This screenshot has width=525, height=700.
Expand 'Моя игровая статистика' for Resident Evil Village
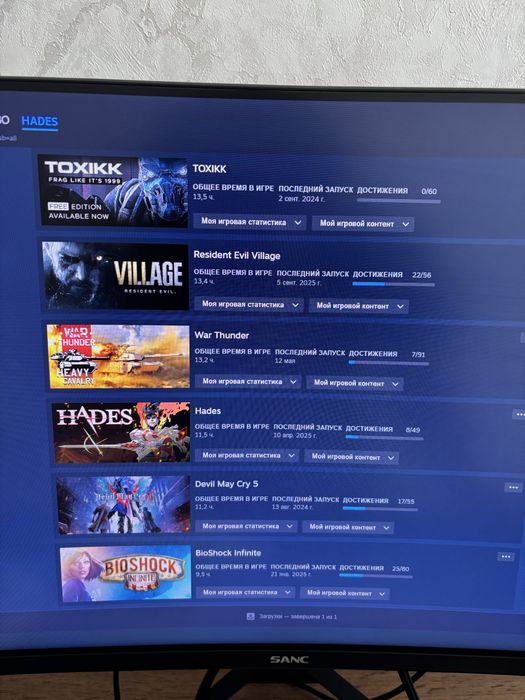point(249,304)
